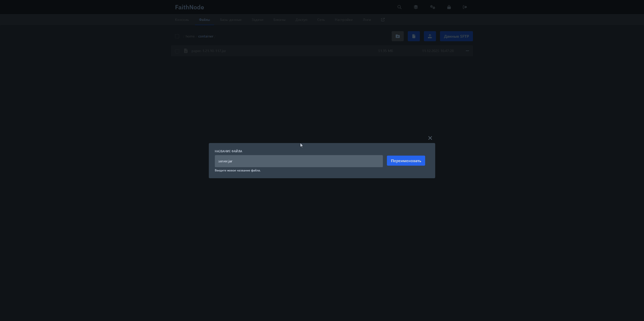Click the new file icon button
Viewport: 644px width, 321px height.
click(x=414, y=36)
